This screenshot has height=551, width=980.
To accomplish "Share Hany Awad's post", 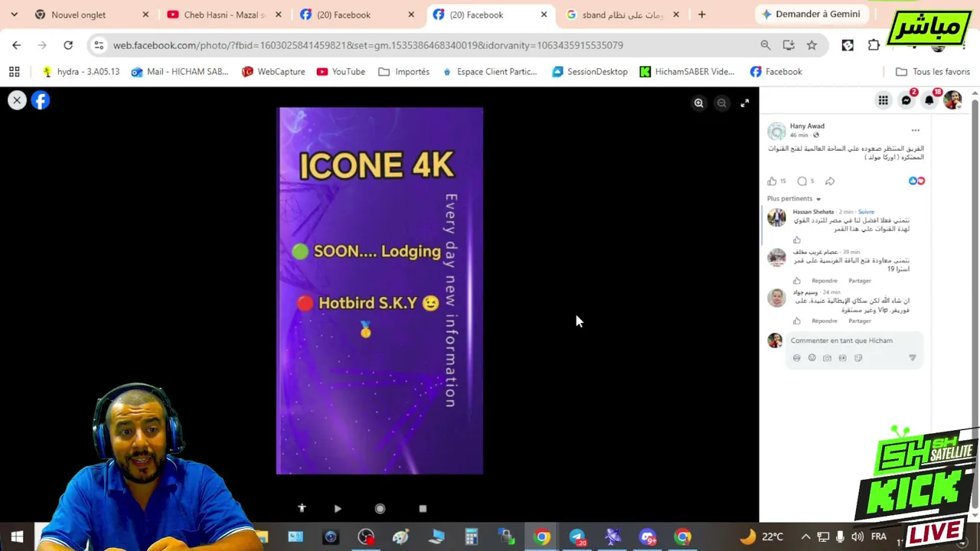I will (830, 181).
